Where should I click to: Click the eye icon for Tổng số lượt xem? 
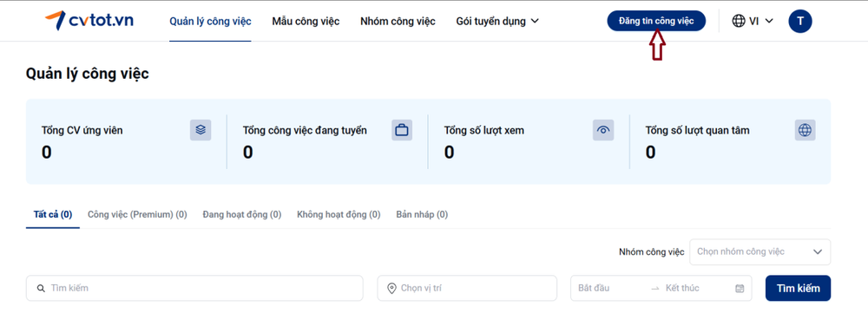tap(603, 131)
